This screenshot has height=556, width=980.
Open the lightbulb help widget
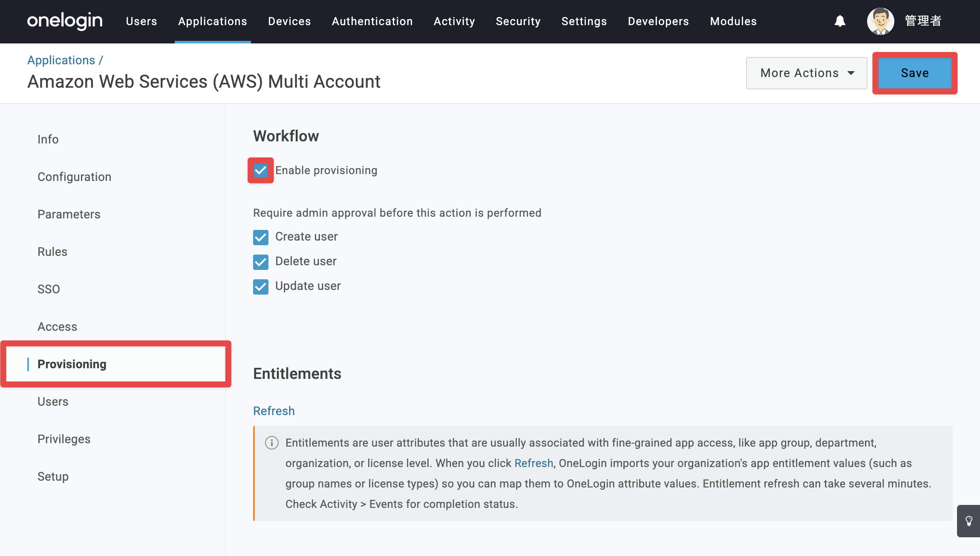tap(968, 521)
